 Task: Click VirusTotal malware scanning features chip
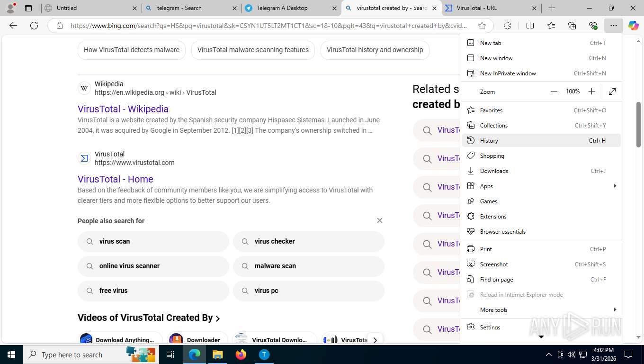pos(253,50)
